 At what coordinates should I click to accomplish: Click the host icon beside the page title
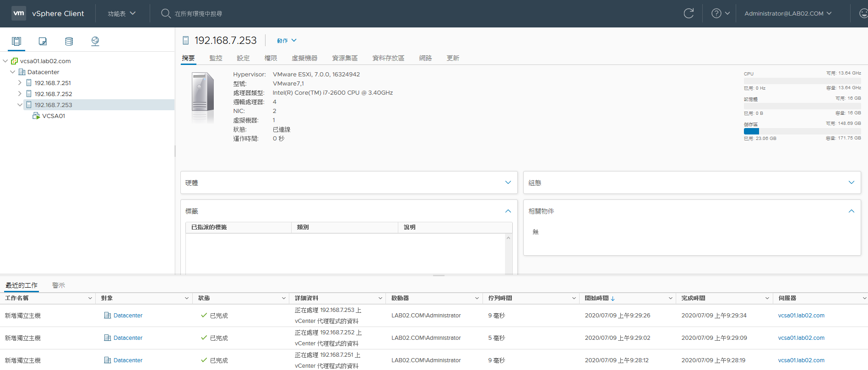click(x=186, y=41)
